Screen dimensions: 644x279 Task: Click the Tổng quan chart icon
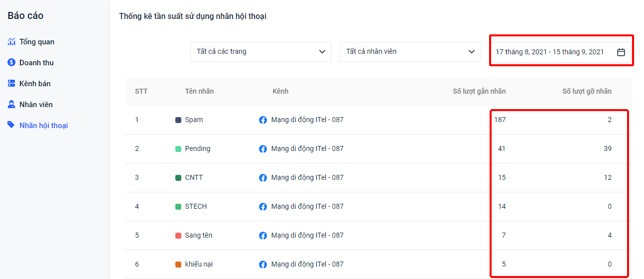click(x=11, y=42)
